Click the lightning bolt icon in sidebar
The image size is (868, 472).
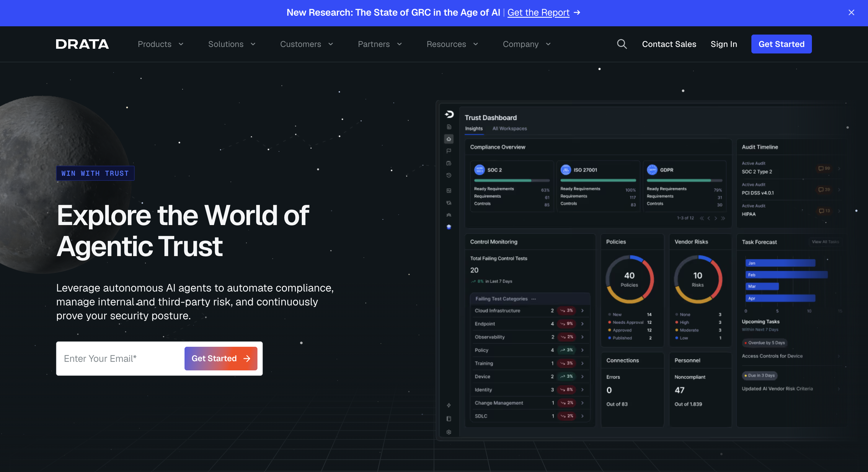click(449, 405)
